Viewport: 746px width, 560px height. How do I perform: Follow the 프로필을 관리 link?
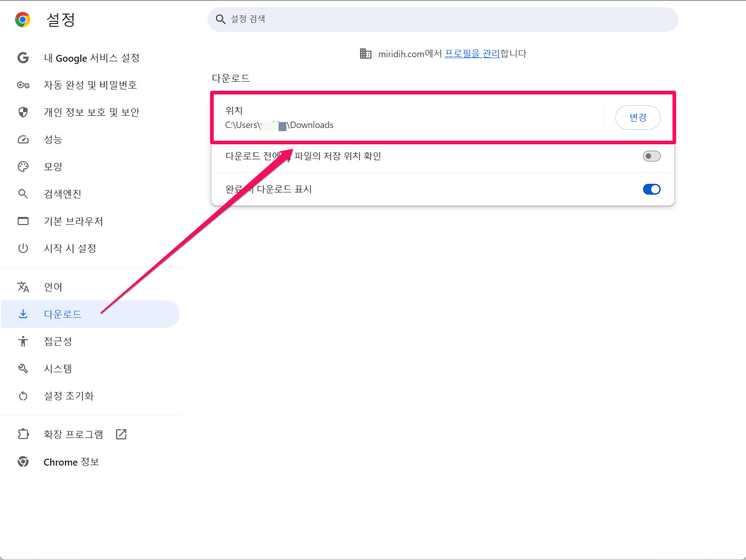(472, 54)
